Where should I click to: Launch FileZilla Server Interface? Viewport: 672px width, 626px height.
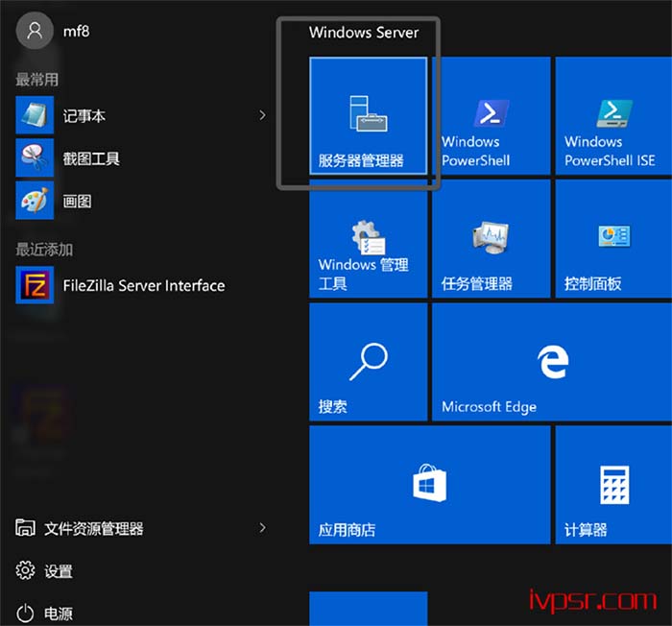tap(141, 285)
